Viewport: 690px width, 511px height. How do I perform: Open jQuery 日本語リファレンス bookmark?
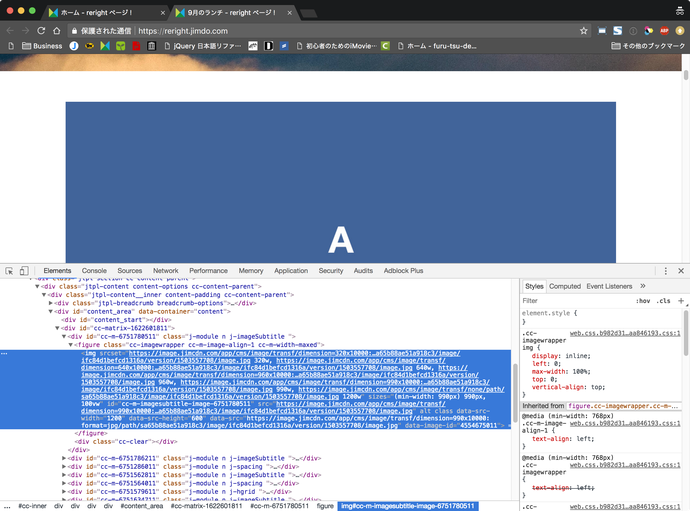(203, 46)
